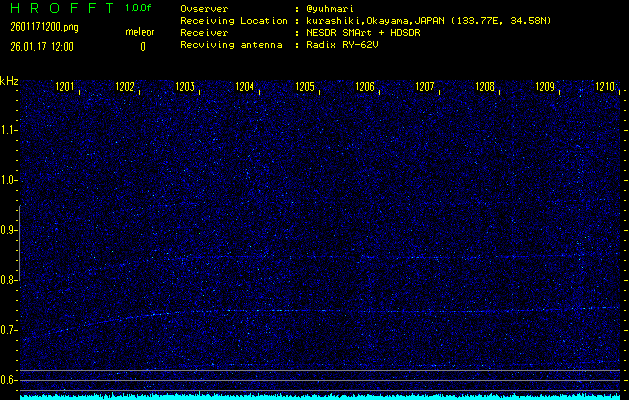Viewport: 629px width, 400px height.
Task: Click the cyan signal level strip at bottom
Action: pos(320,396)
